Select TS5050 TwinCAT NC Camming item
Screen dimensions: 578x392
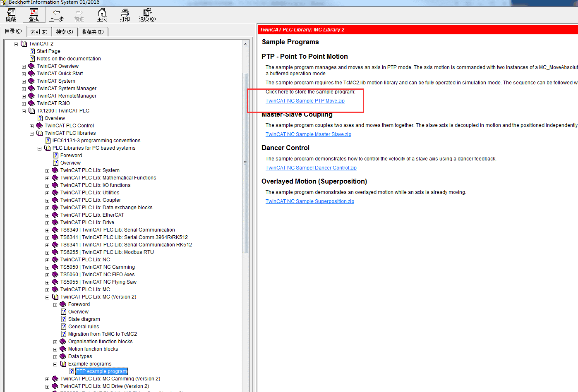tap(98, 267)
